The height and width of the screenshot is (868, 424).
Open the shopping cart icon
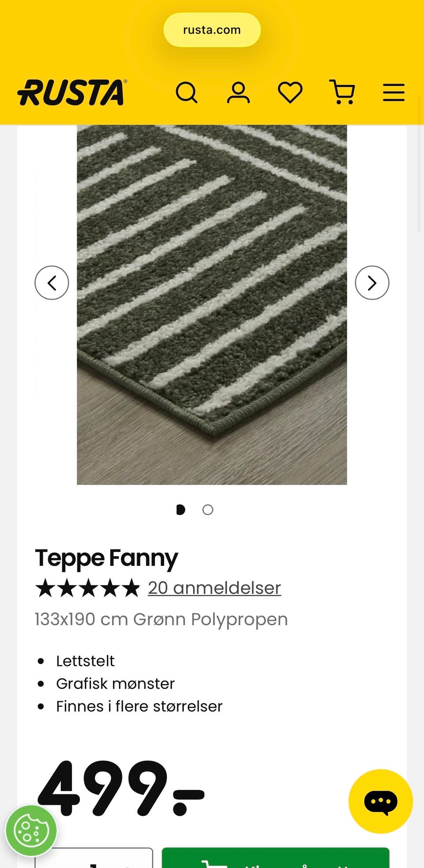[x=342, y=92]
